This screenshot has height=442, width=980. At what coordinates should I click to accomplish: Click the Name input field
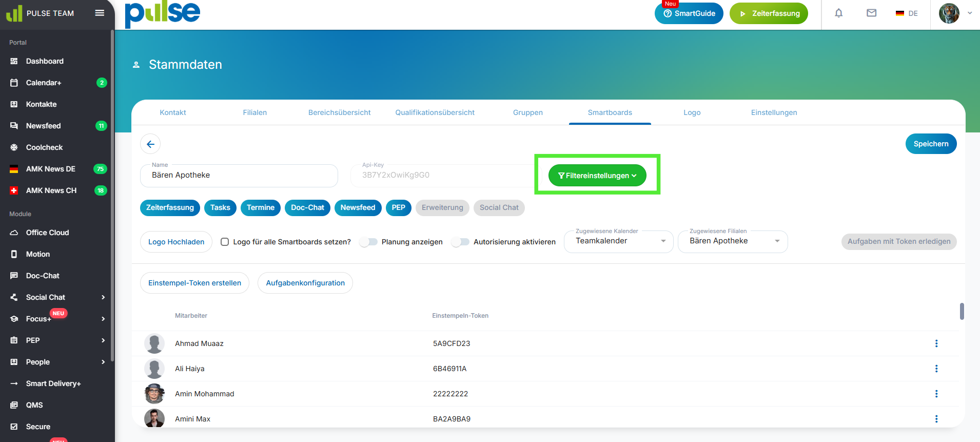point(239,176)
